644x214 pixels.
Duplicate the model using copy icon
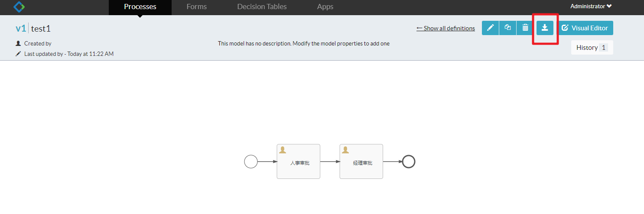(507, 28)
